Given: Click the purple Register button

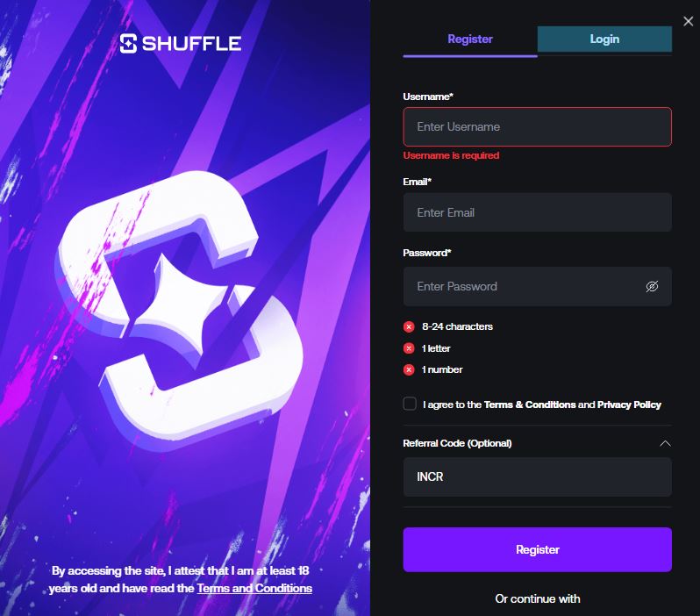Looking at the screenshot, I should coord(537,549).
